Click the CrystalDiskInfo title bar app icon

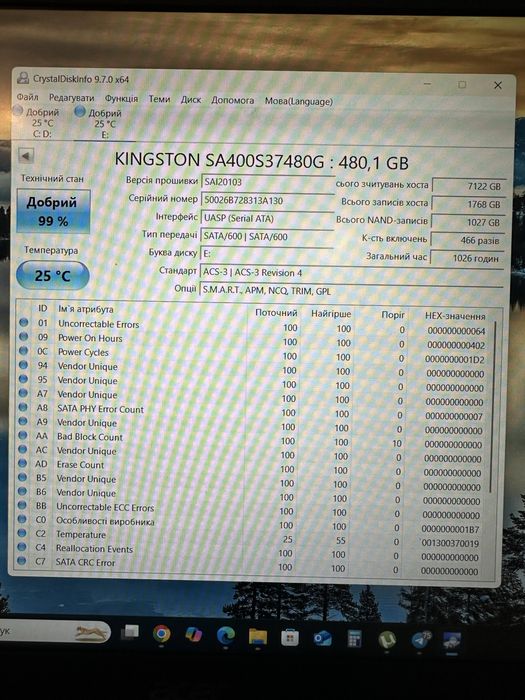pyautogui.click(x=23, y=78)
